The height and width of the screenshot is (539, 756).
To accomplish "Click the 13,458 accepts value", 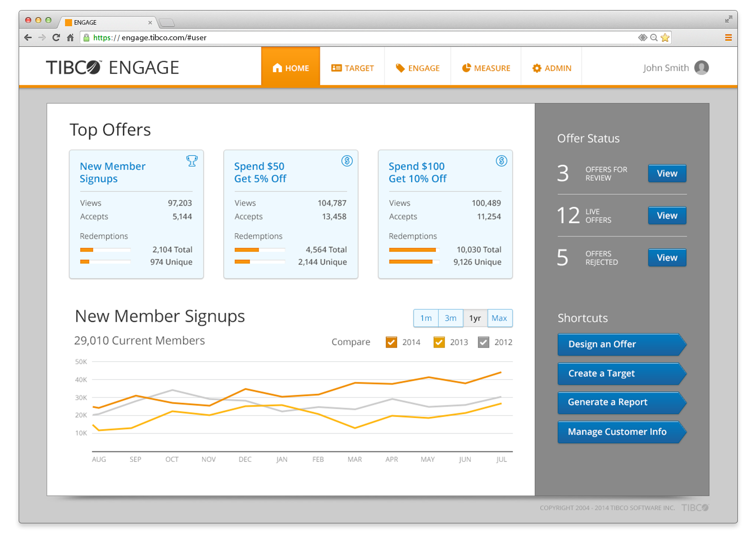I will point(334,217).
